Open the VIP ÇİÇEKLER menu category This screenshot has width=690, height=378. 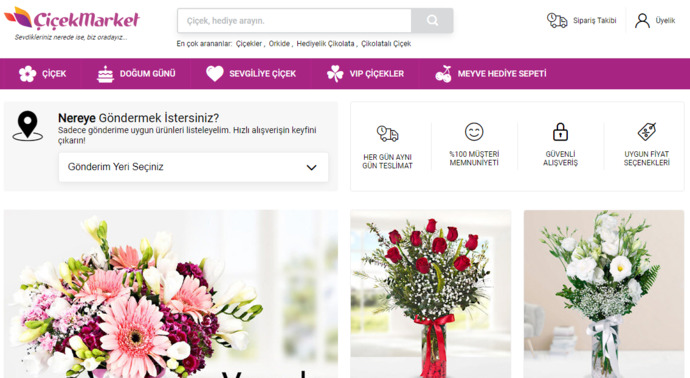coord(365,73)
